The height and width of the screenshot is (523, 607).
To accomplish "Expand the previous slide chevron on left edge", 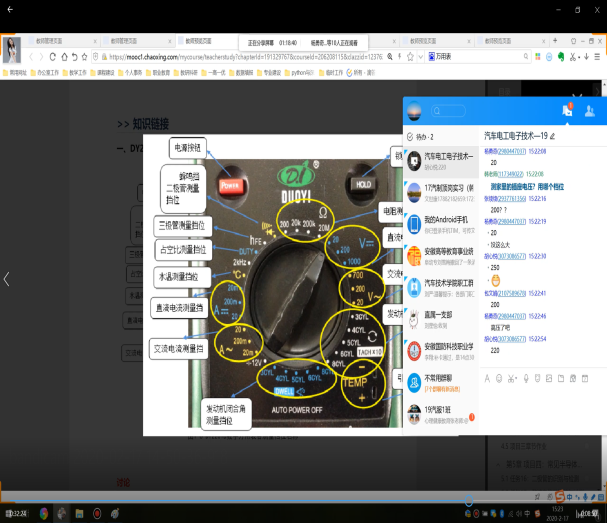I will (x=7, y=279).
